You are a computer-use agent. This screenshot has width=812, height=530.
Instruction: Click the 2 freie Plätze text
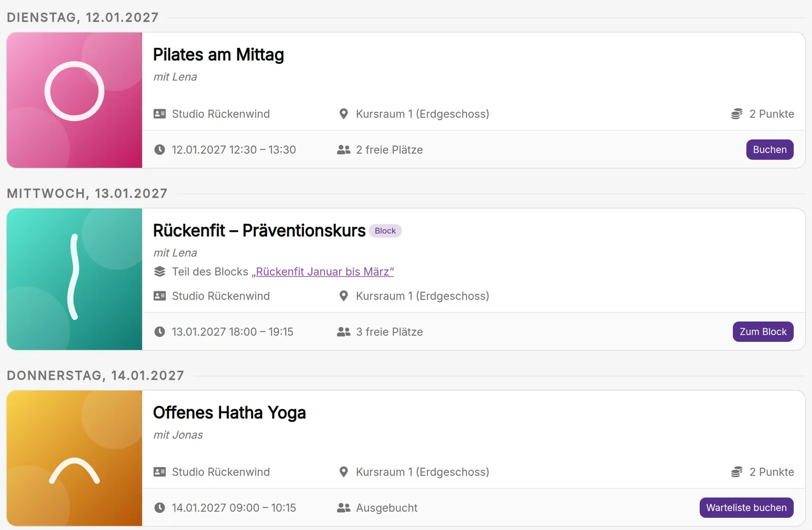(x=389, y=150)
